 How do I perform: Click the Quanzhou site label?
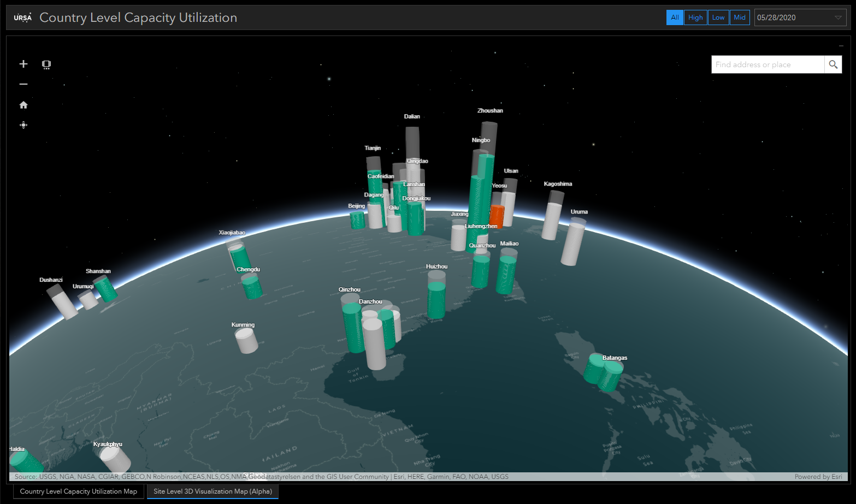click(x=482, y=246)
